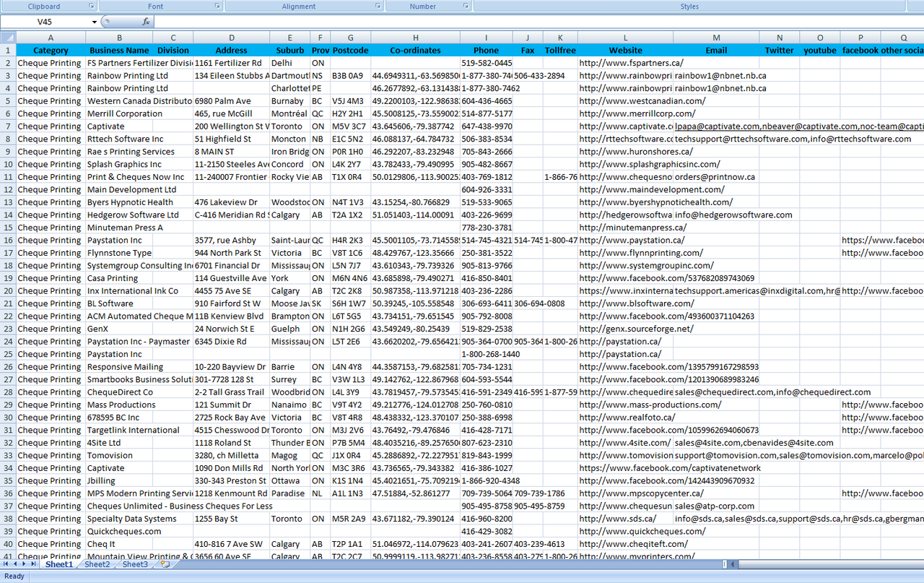Select column A header
The height and width of the screenshot is (583, 924).
51,38
